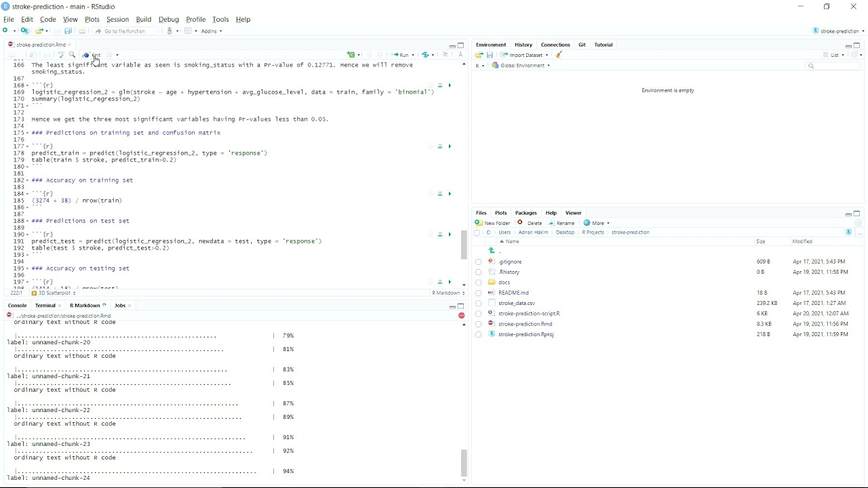This screenshot has width=868, height=488.
Task: Click the console vertical scrollbar thumb
Action: [464, 463]
